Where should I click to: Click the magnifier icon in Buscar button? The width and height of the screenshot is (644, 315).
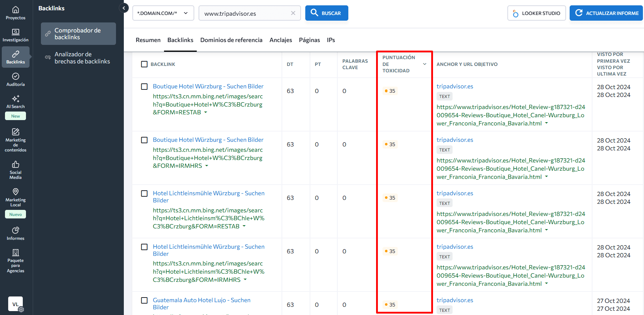pos(314,13)
